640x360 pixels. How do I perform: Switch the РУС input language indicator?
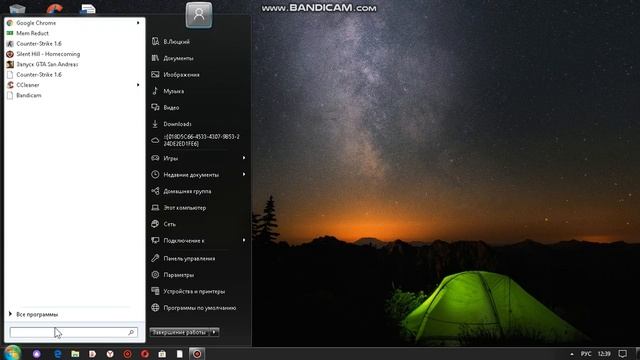click(x=586, y=354)
